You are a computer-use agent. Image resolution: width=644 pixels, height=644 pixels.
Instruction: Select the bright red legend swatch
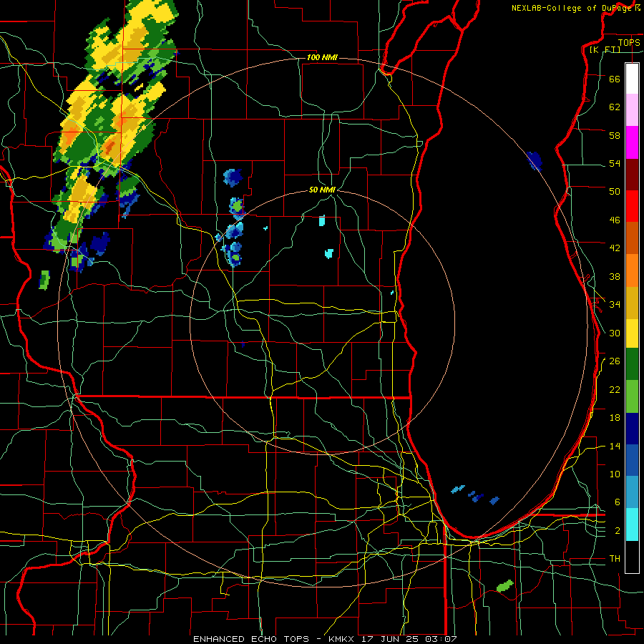632,206
